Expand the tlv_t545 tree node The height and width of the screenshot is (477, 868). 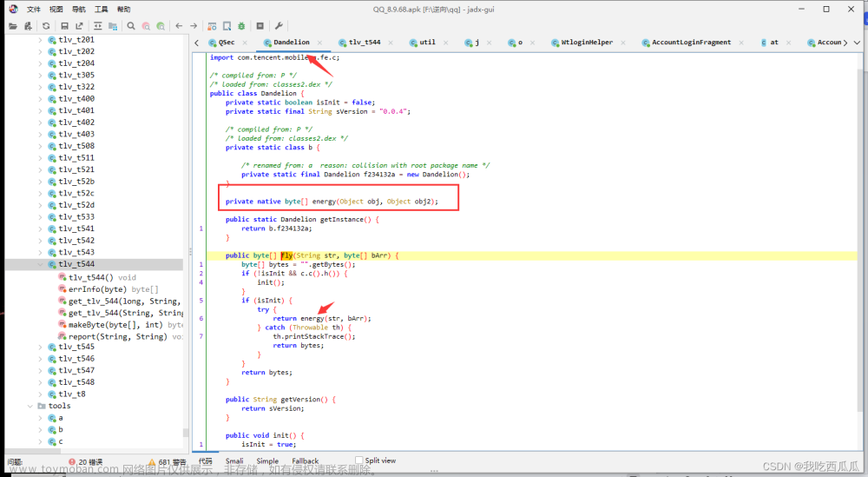[x=40, y=347]
